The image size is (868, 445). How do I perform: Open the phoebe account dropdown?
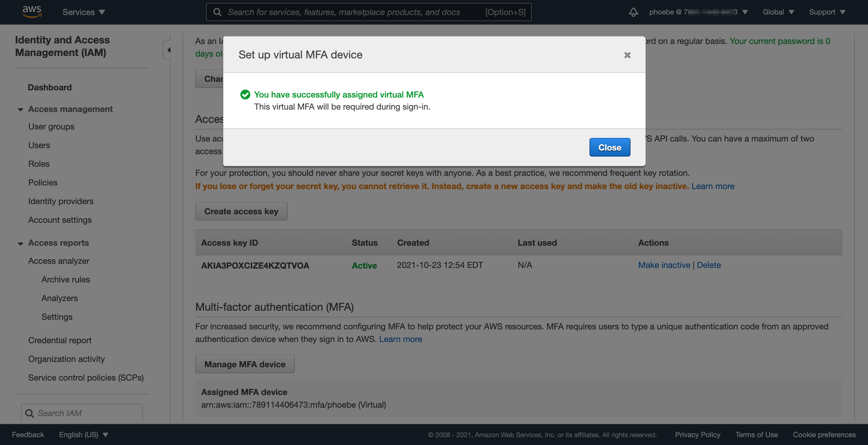point(699,12)
